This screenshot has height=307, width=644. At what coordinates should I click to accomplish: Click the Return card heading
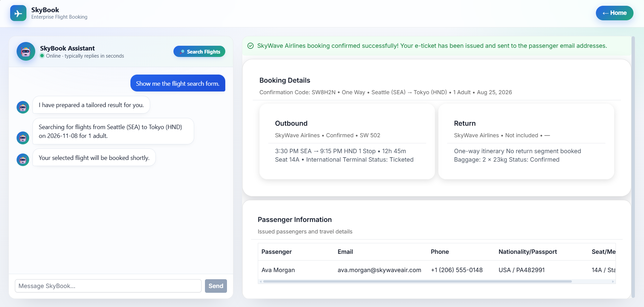[465, 123]
